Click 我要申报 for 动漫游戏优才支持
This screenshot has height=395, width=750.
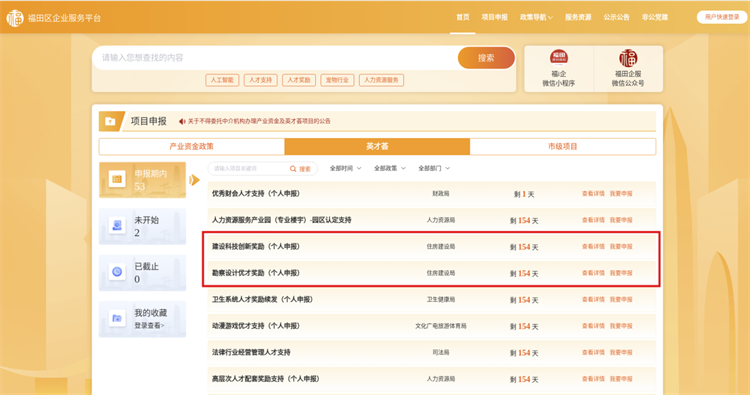[621, 326]
